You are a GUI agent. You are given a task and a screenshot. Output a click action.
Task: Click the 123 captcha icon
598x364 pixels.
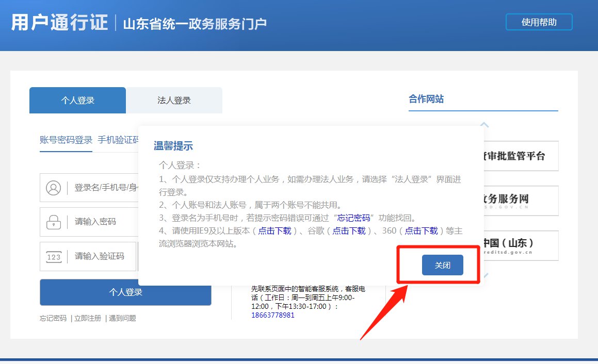click(x=53, y=256)
